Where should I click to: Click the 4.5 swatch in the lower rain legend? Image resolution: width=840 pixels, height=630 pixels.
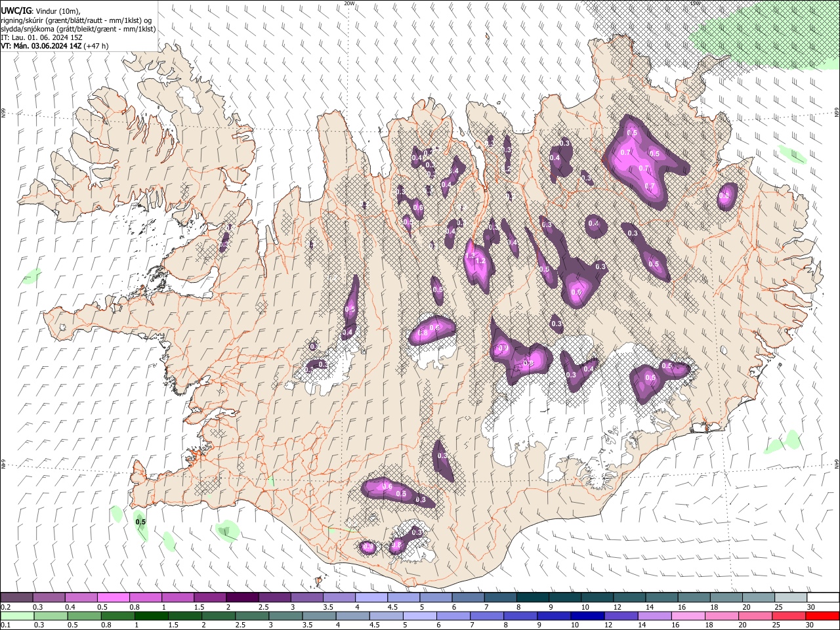click(387, 616)
